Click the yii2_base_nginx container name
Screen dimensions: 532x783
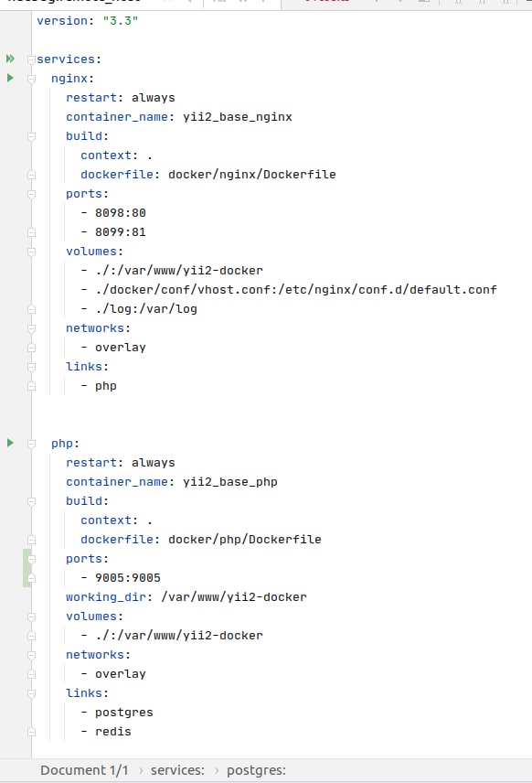238,117
